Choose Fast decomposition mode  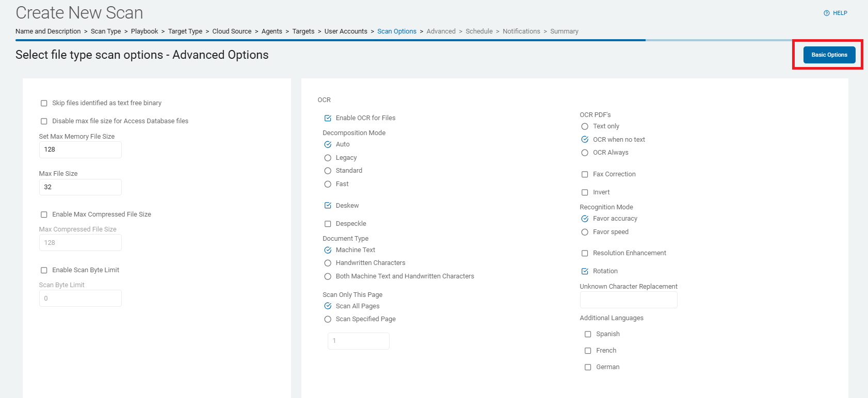(x=328, y=184)
